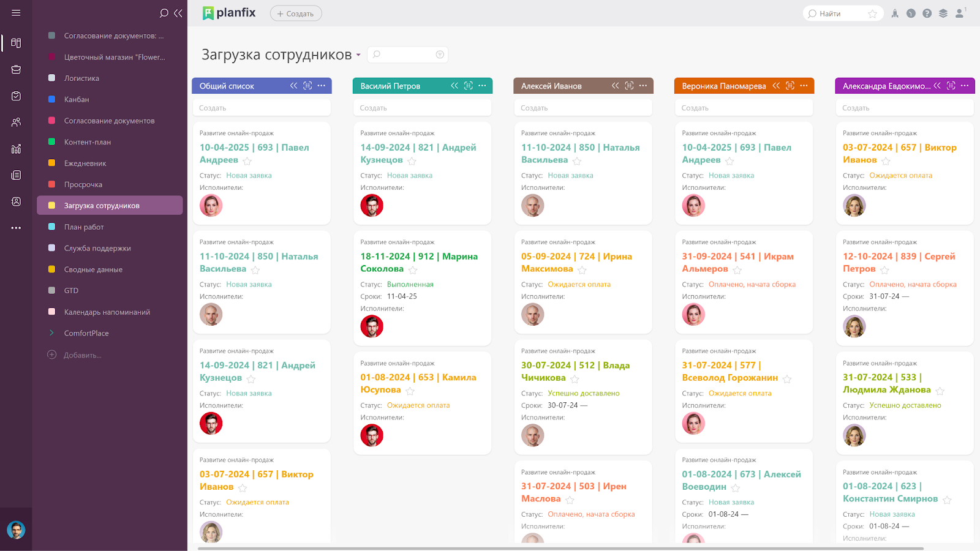Collapse the «Общий список» column
This screenshot has width=980, height=551.
[293, 86]
